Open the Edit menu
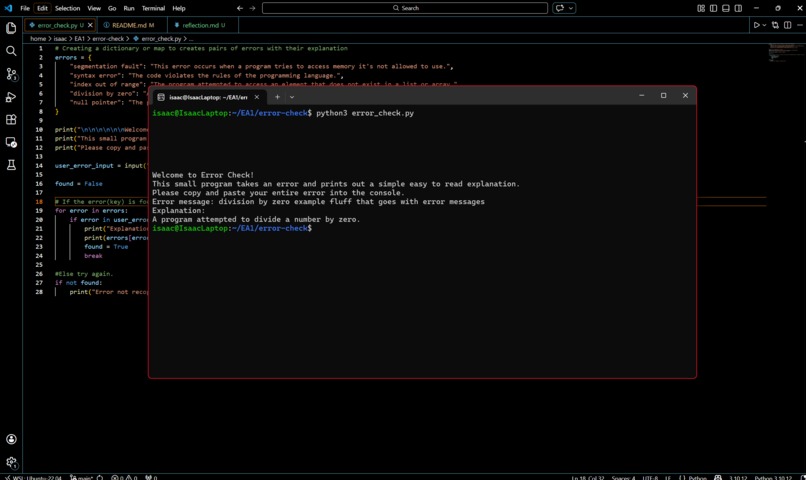The image size is (806, 480). click(x=42, y=8)
